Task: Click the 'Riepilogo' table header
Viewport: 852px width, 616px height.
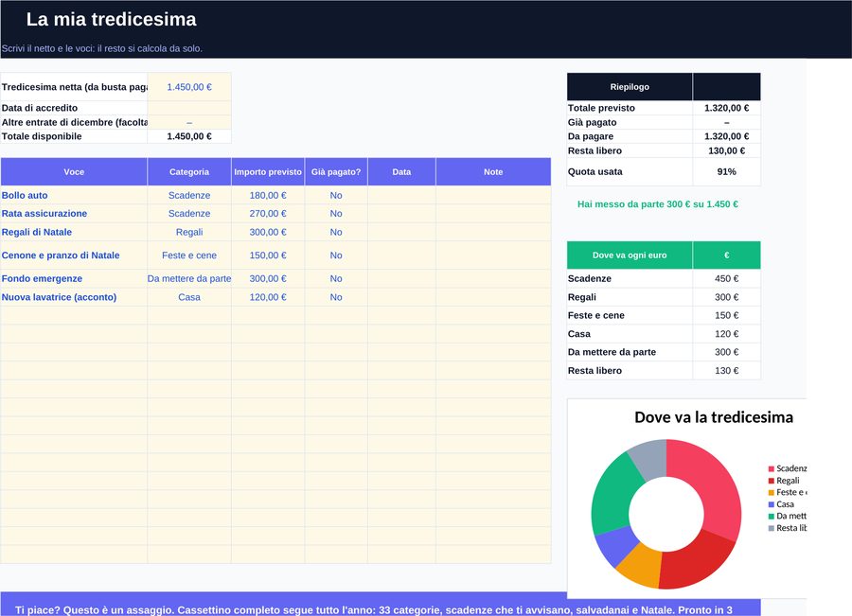Action: point(630,87)
